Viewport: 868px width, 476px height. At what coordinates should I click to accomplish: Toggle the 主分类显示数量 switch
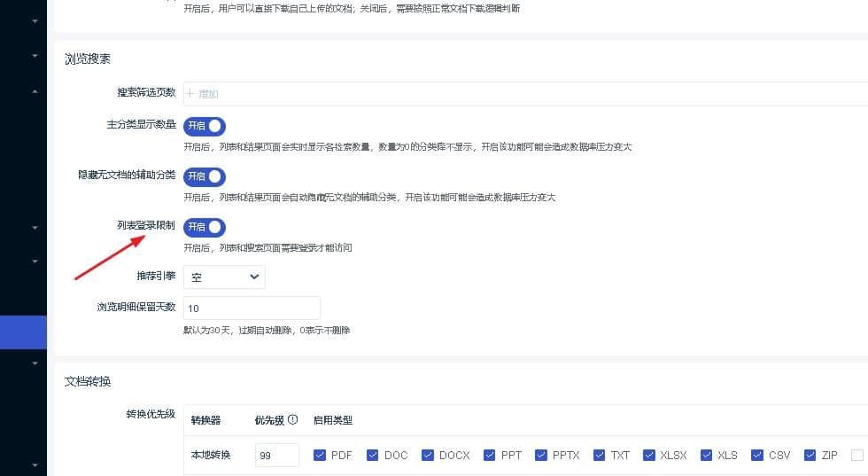tap(205, 127)
